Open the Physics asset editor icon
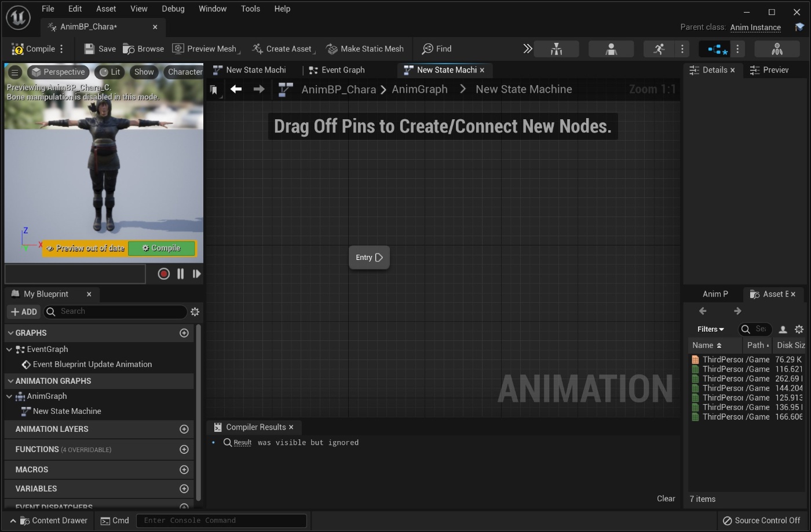This screenshot has width=811, height=532. (x=777, y=49)
